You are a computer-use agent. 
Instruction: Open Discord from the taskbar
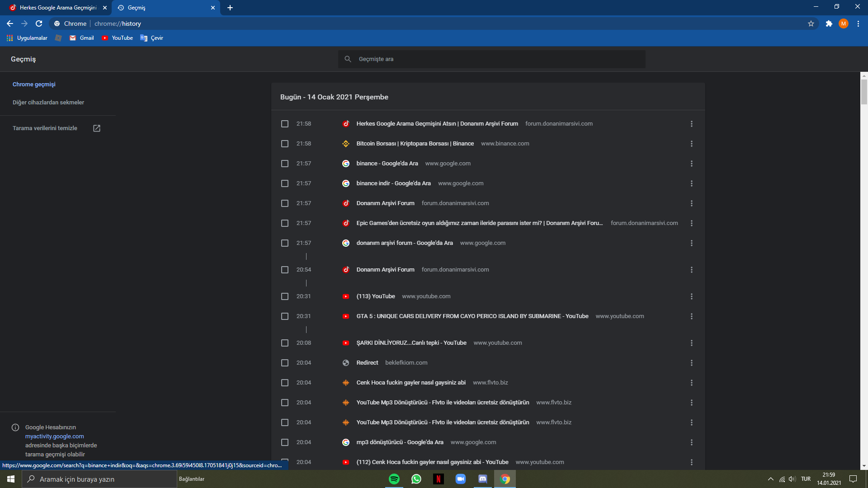(483, 479)
